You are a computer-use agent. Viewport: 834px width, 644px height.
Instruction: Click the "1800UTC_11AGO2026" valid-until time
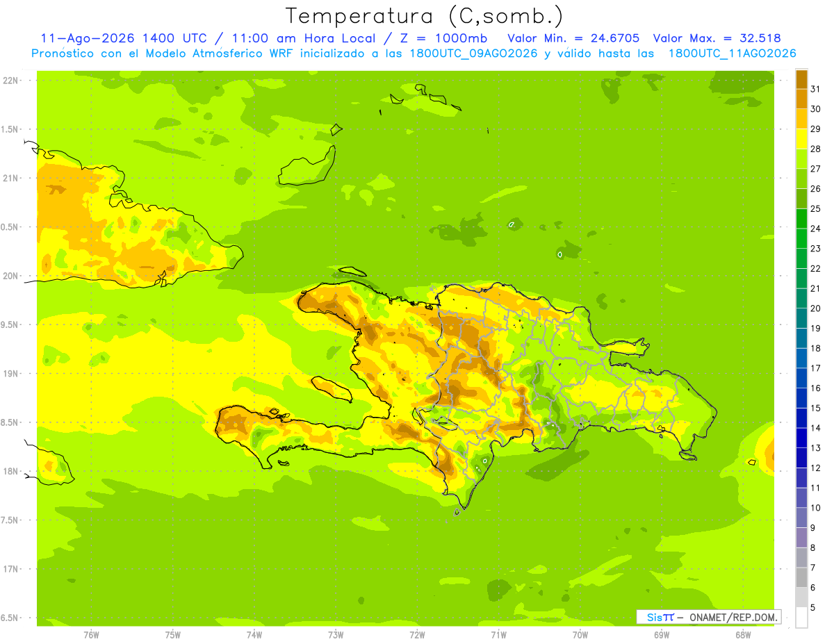coord(732,53)
